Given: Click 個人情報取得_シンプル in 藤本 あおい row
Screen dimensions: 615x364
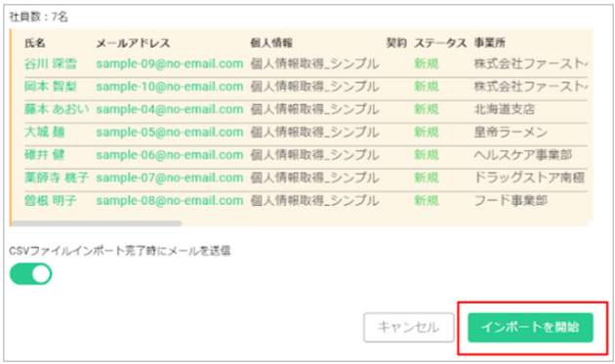Looking at the screenshot, I should coord(314,109).
